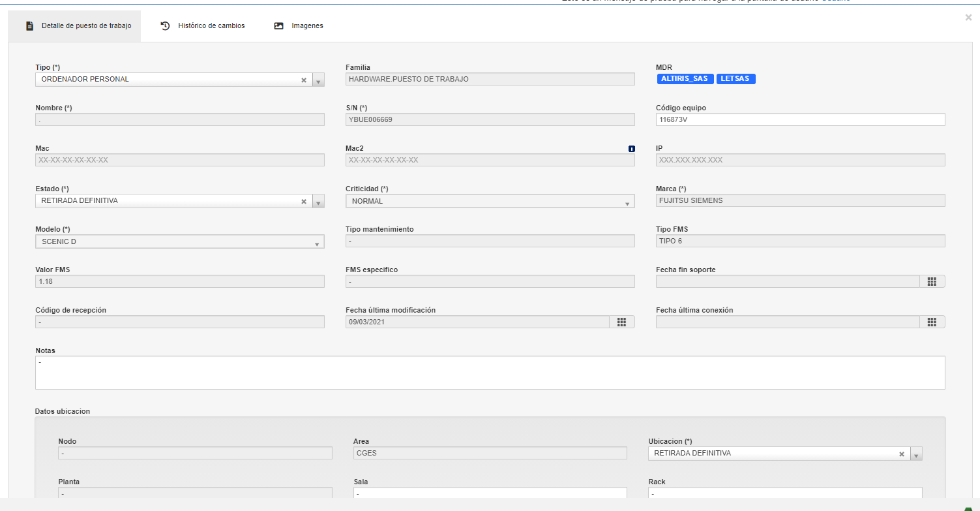The image size is (980, 511).
Task: Click the Fecha fin soporte date field
Action: [x=788, y=281]
